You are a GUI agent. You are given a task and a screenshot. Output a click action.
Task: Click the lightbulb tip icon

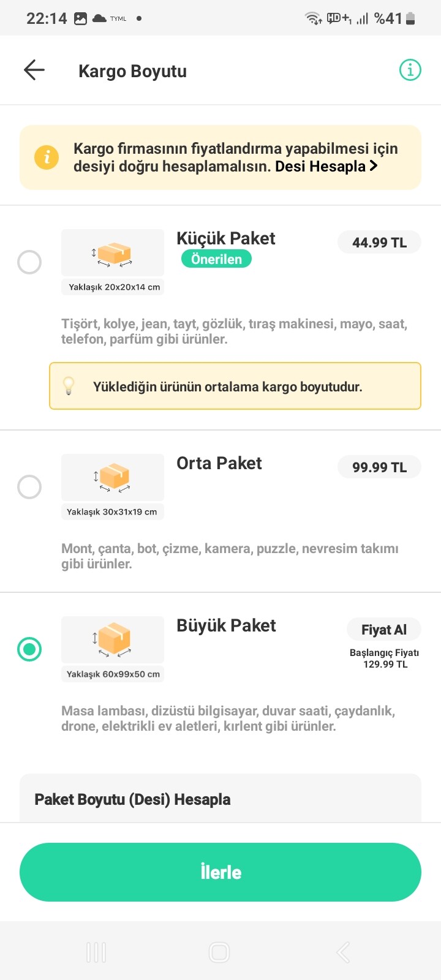(x=69, y=386)
